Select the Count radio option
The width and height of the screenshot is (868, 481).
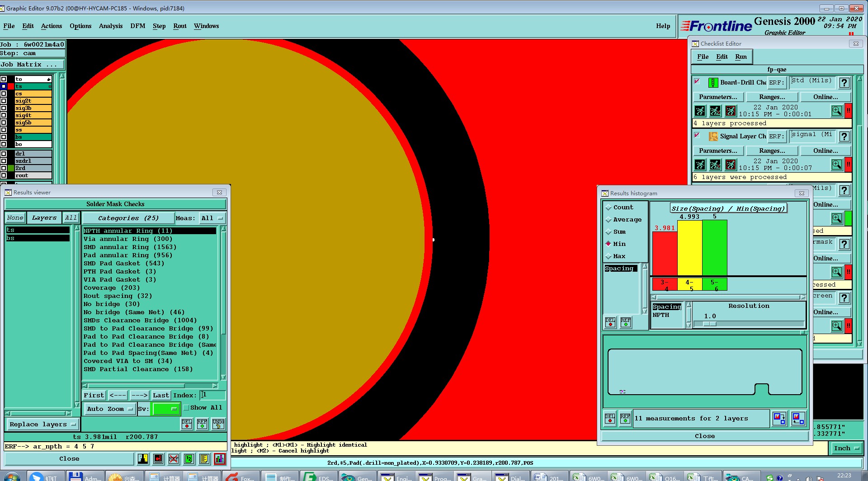tap(609, 207)
